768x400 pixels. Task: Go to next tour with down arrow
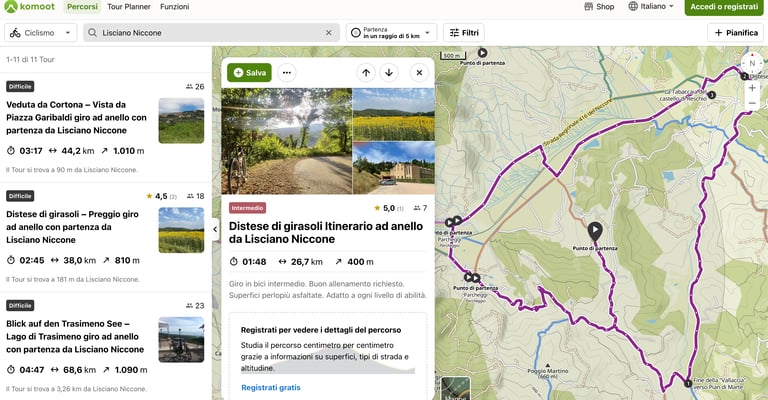pos(389,72)
